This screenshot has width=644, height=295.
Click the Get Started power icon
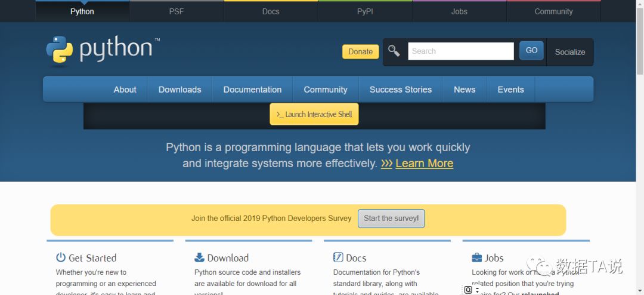coord(61,257)
